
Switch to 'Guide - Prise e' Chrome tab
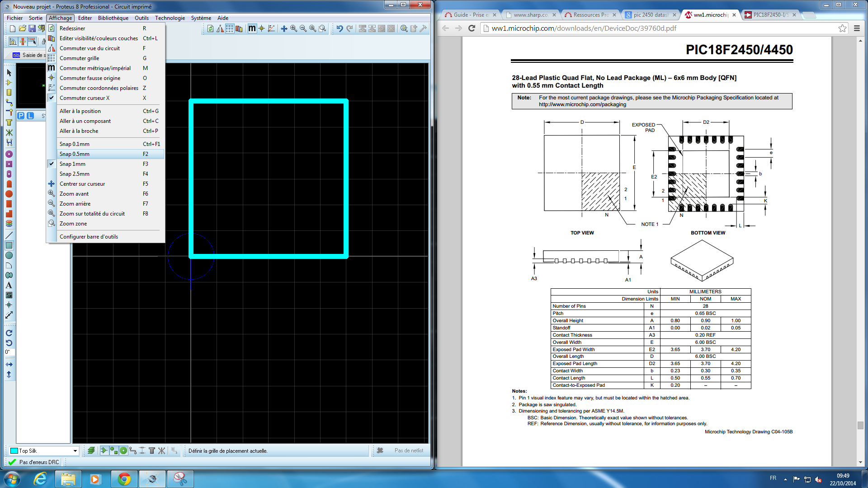[x=470, y=15]
